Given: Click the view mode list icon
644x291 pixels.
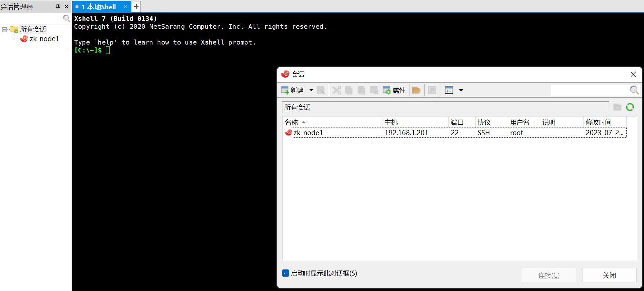Looking at the screenshot, I should tap(449, 90).
